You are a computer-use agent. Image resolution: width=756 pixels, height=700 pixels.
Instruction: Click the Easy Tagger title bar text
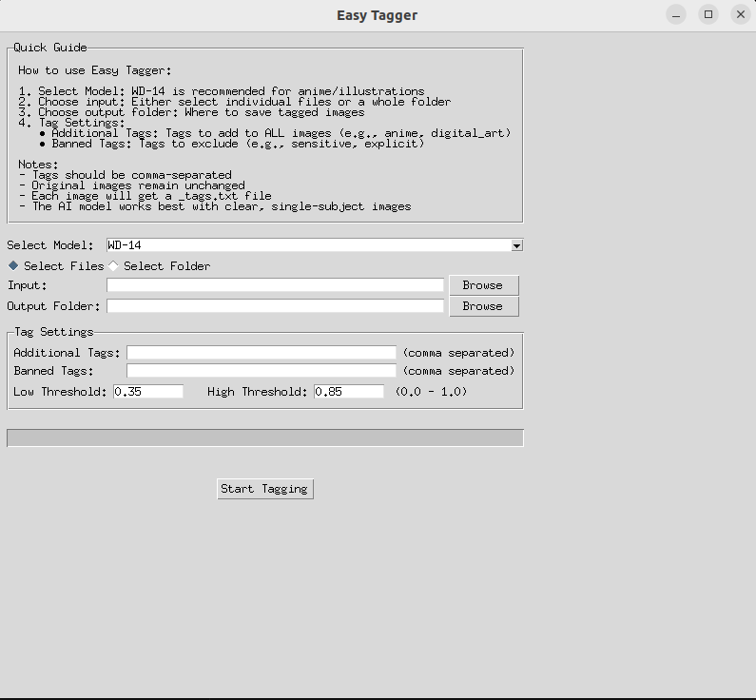click(377, 15)
